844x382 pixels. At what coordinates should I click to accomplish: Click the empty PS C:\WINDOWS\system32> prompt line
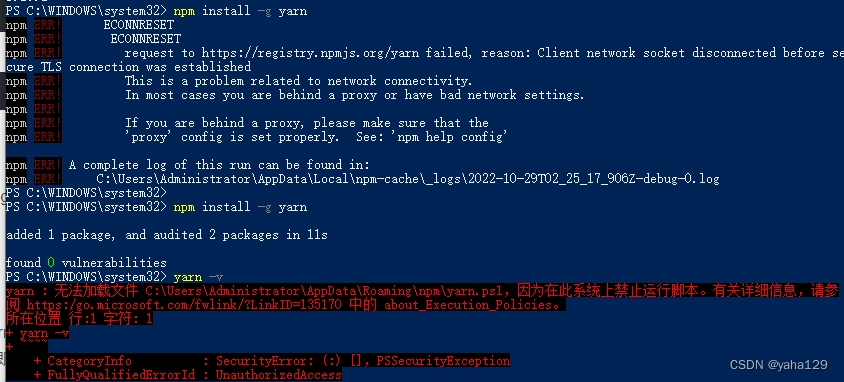tap(86, 193)
